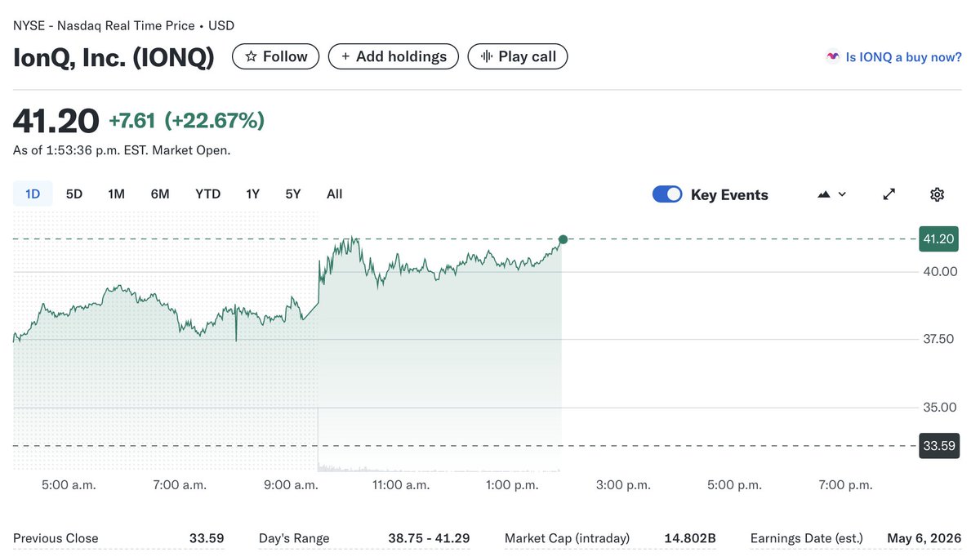Click the AI assistant icon beside buy question

pyautogui.click(x=832, y=56)
